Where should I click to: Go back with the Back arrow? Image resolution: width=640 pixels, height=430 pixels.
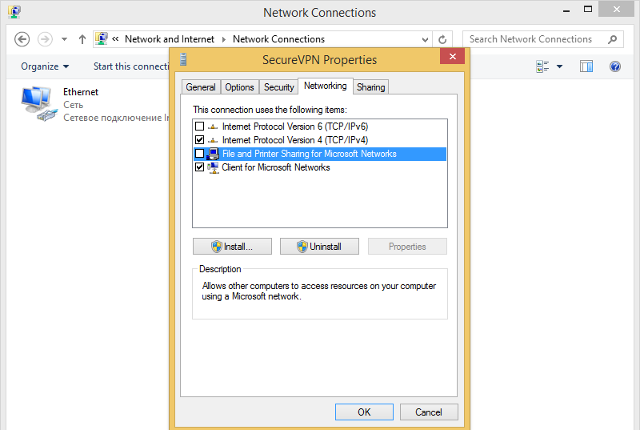22,40
